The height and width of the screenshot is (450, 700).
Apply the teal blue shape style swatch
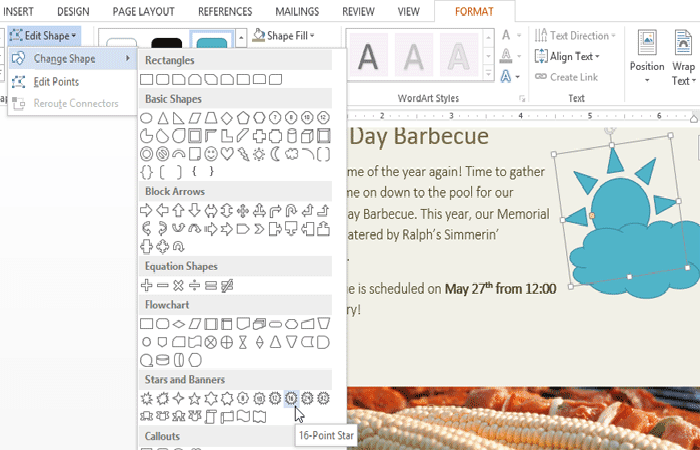[210, 45]
